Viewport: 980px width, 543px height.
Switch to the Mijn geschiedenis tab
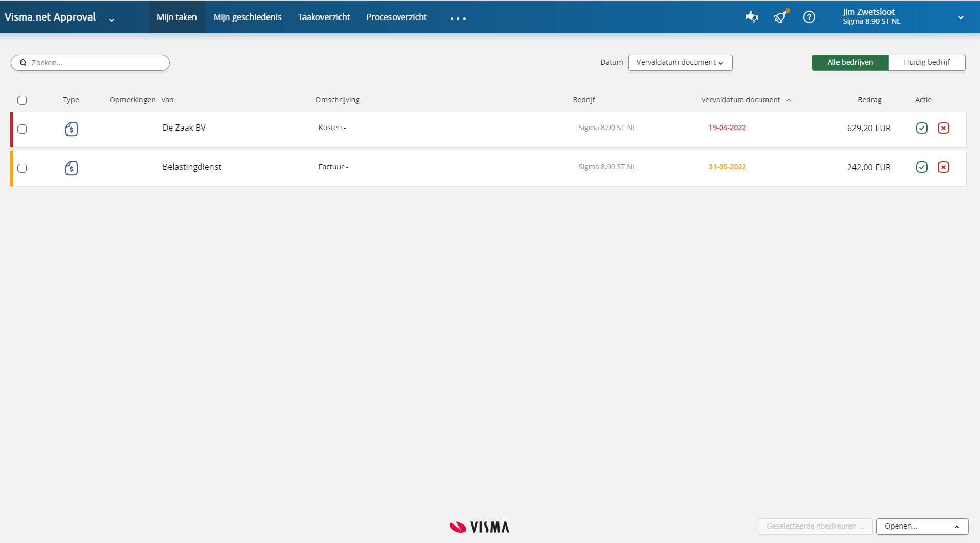point(247,16)
